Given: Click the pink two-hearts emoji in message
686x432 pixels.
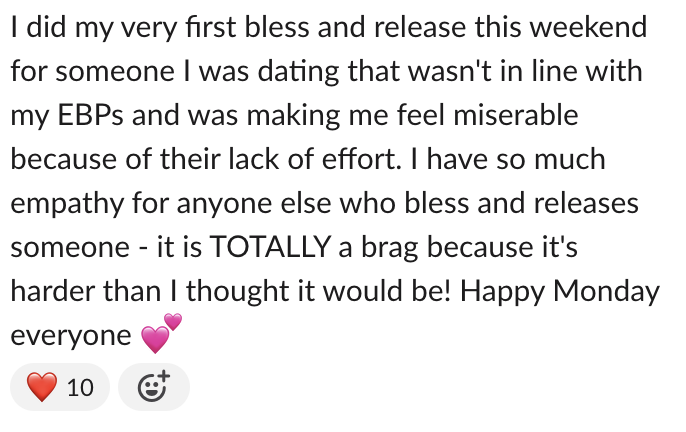Looking at the screenshot, I should pyautogui.click(x=161, y=333).
